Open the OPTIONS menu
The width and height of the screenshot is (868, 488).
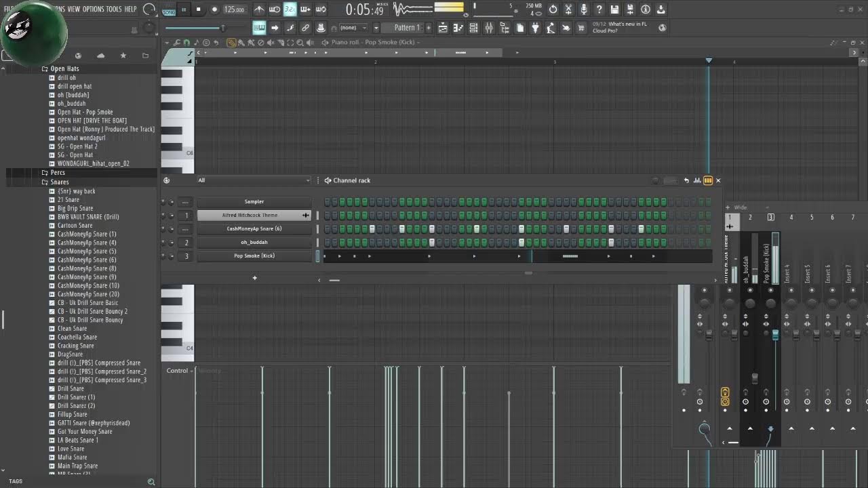click(x=94, y=9)
